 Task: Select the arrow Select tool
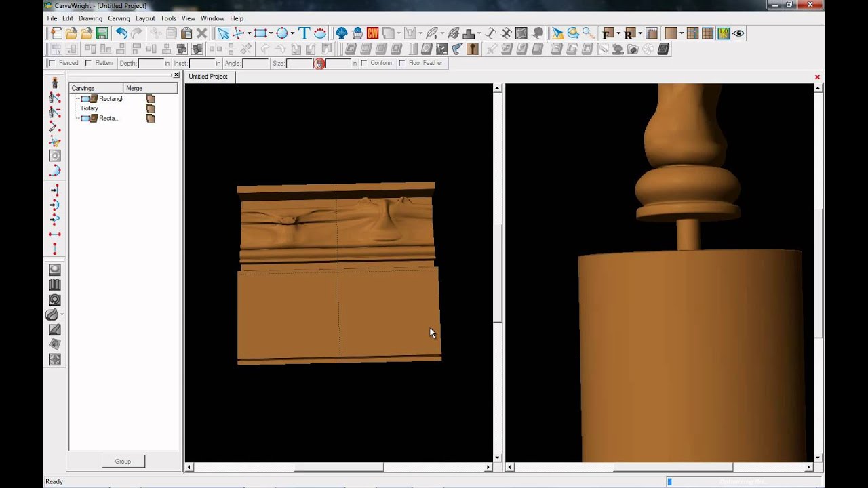[223, 33]
